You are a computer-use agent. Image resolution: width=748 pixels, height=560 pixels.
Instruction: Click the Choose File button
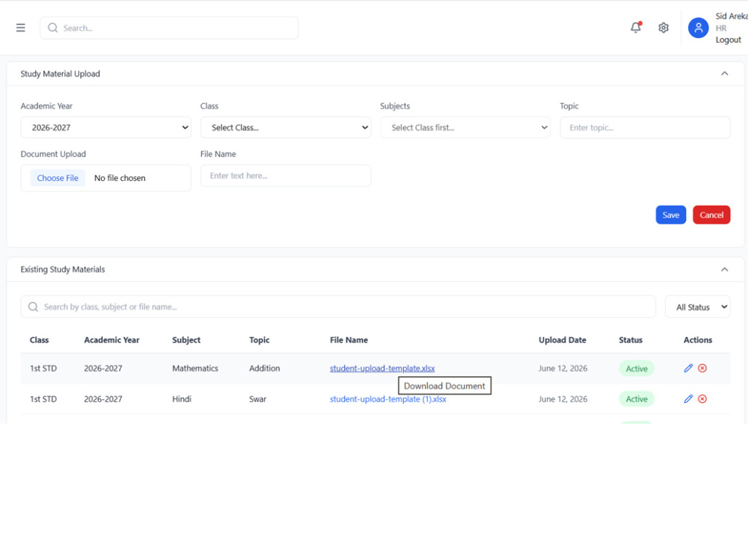pyautogui.click(x=58, y=178)
